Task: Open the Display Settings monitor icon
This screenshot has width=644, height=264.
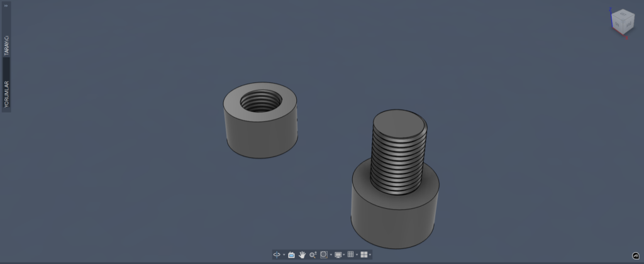Action: tap(338, 255)
